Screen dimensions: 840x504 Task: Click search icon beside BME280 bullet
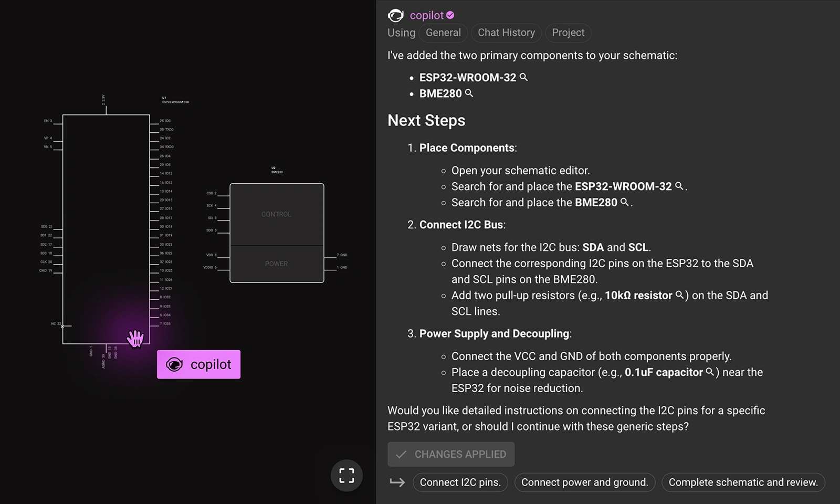469,93
